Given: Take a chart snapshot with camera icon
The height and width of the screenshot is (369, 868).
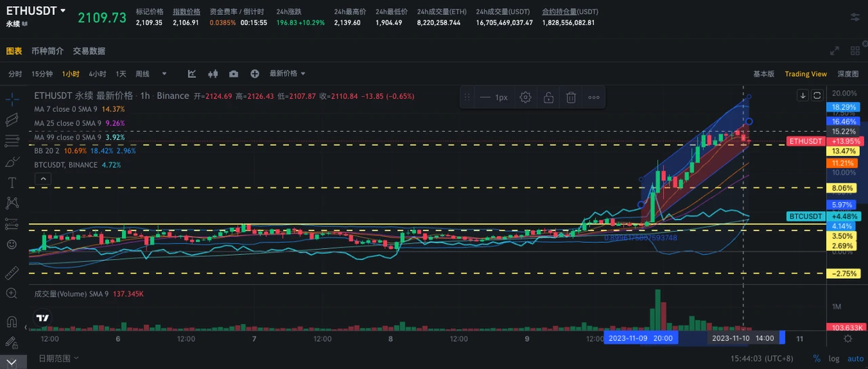Looking at the screenshot, I should click(234, 73).
